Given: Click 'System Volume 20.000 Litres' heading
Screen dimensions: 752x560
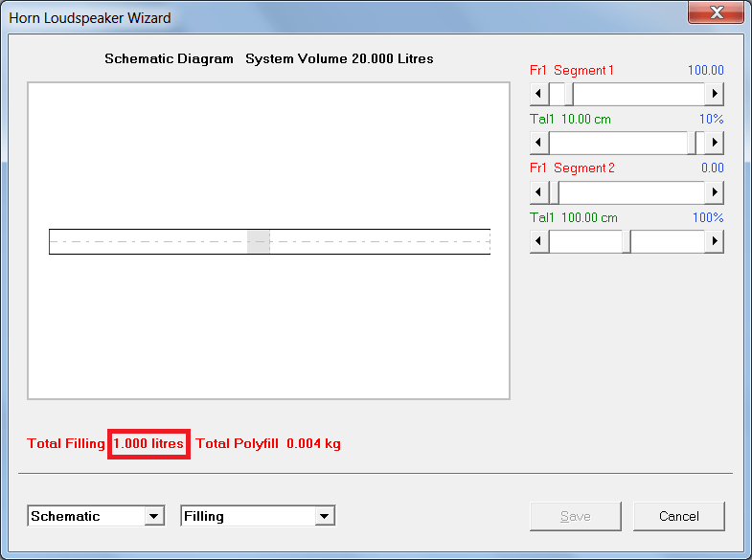Looking at the screenshot, I should click(339, 59).
